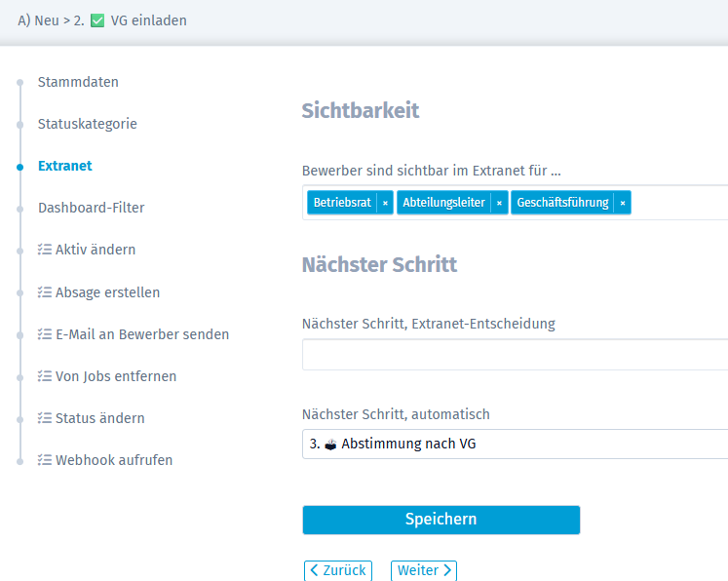Go back with Zurück button
Image resolution: width=728 pixels, height=581 pixels.
(x=337, y=570)
